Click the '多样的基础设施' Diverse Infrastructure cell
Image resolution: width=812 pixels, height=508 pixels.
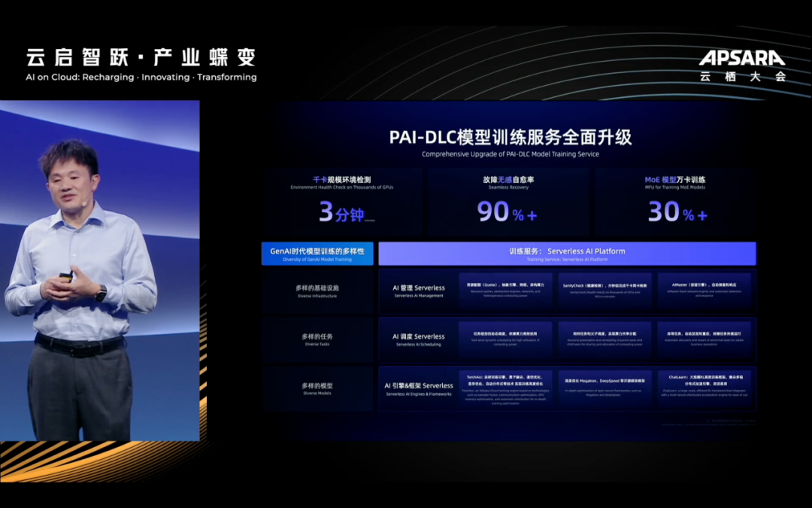317,291
